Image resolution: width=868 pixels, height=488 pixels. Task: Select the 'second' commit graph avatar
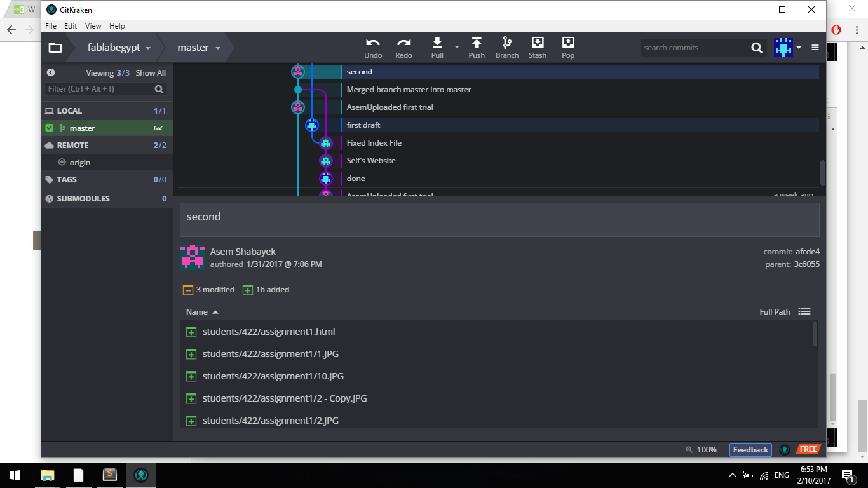(x=298, y=72)
